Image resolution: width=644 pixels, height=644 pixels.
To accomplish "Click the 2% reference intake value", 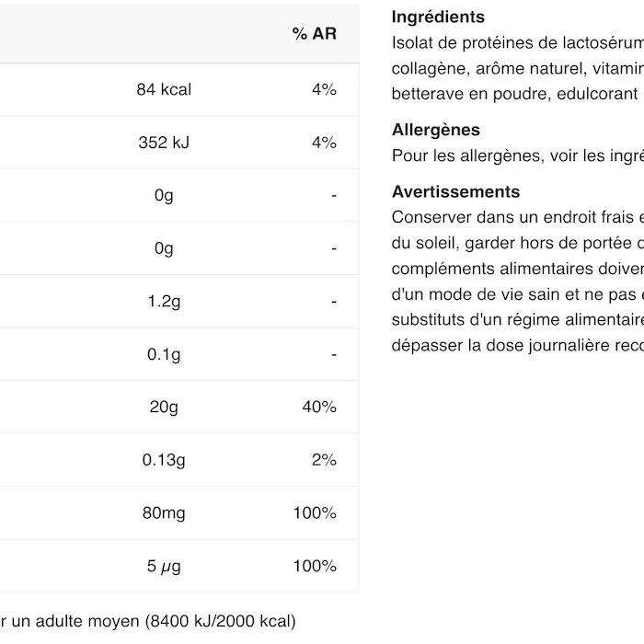I will click(x=324, y=460).
